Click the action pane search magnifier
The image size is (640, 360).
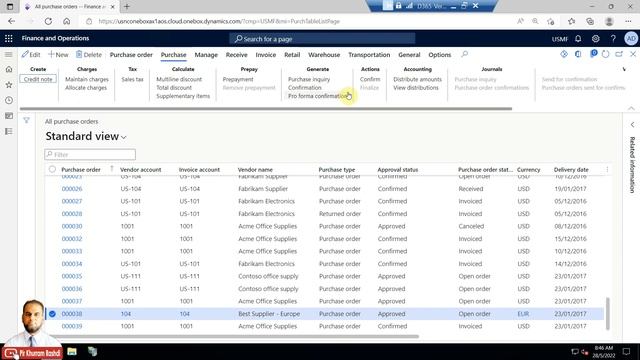pos(464,54)
